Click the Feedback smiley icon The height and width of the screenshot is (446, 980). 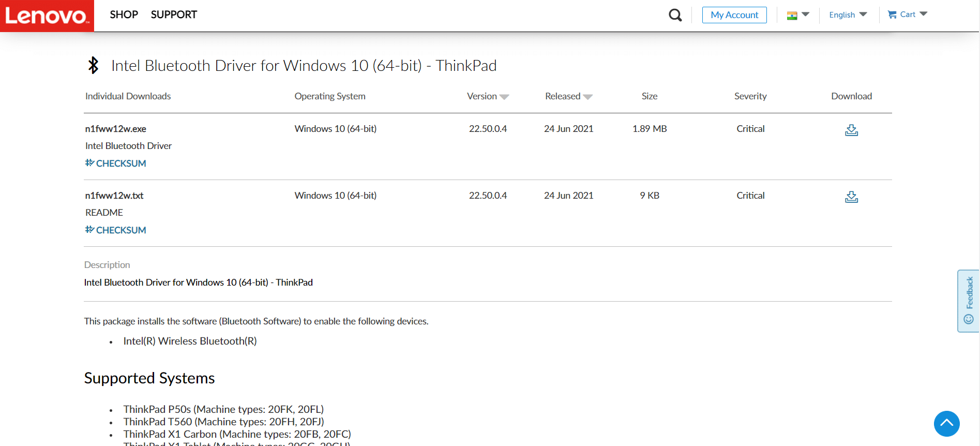coord(969,319)
